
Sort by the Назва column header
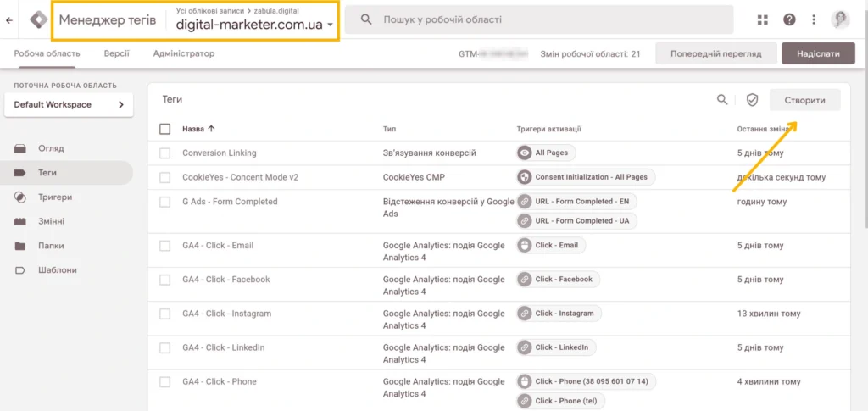tap(198, 129)
